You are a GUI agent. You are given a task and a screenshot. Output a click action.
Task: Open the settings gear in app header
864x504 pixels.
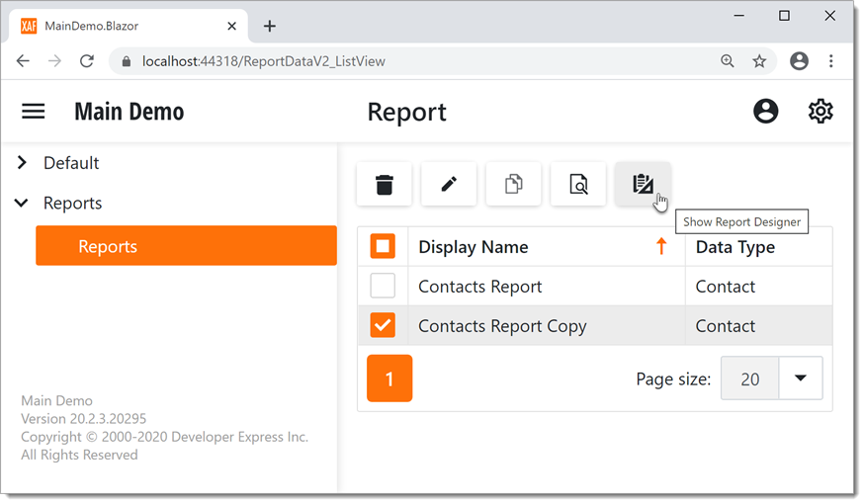point(820,112)
